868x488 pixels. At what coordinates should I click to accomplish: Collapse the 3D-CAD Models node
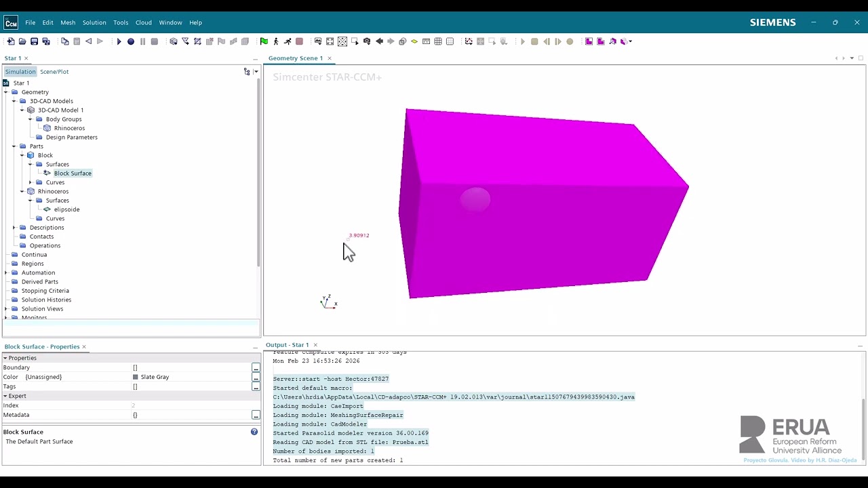click(14, 101)
